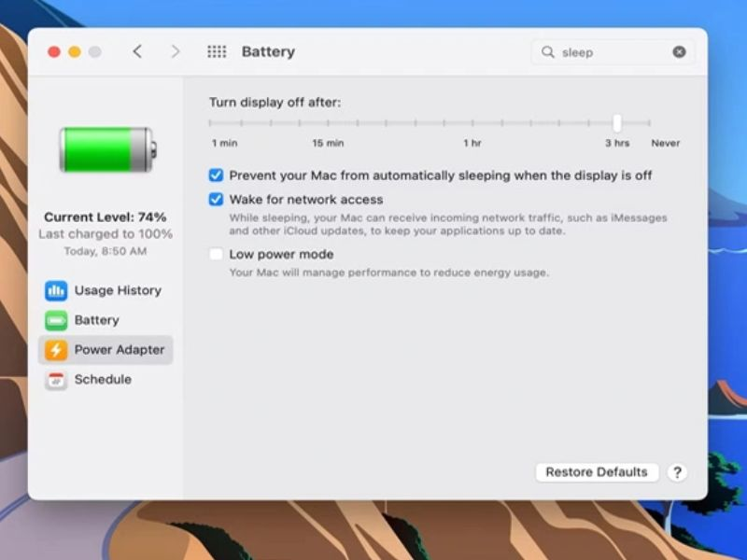Click the Last charged to 100% text

pos(106,234)
